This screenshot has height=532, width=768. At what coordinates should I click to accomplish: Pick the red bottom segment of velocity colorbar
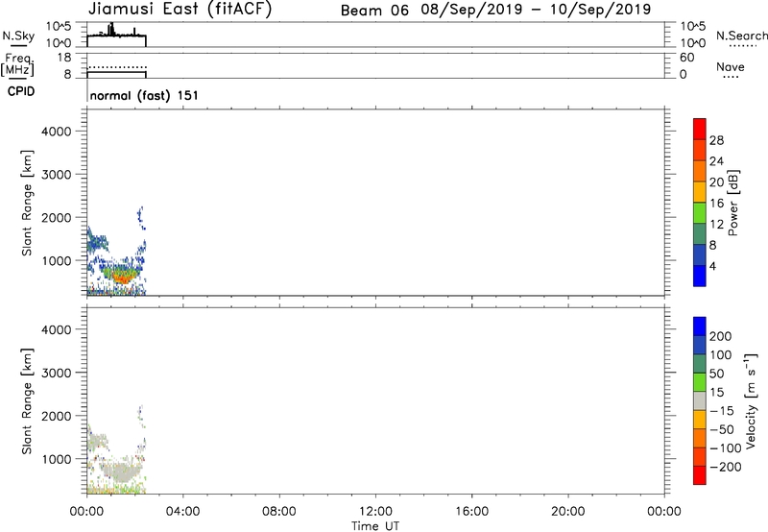(700, 475)
